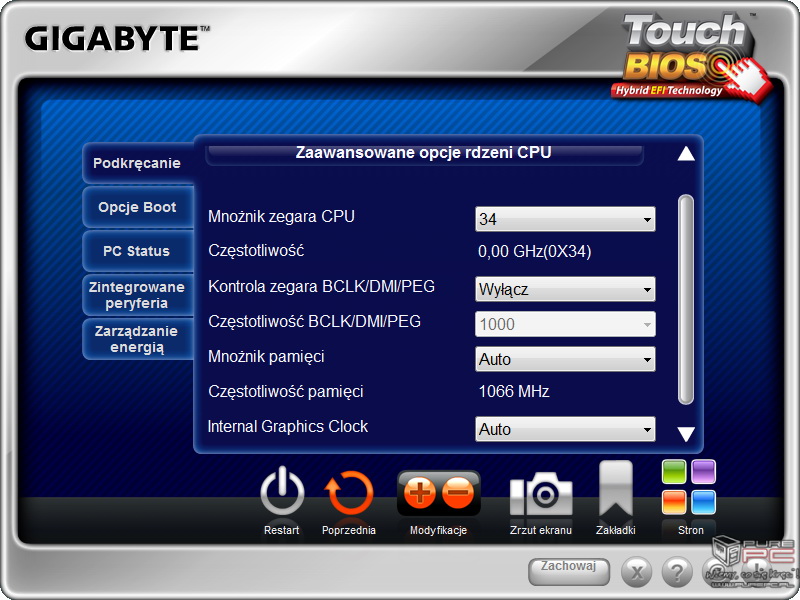This screenshot has width=800, height=600.
Task: Click the scroll down white triangle
Action: pyautogui.click(x=686, y=434)
